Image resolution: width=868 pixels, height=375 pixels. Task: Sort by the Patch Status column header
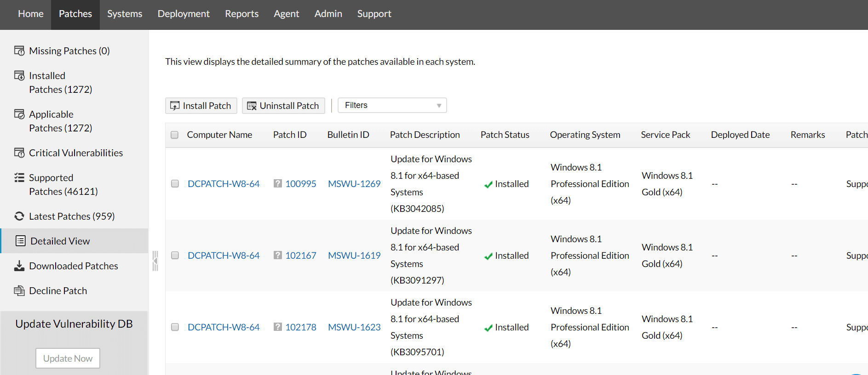[x=505, y=135]
